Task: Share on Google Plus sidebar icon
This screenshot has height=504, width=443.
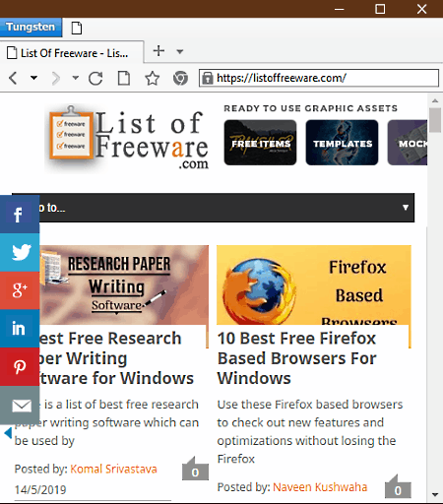Action: 19,290
